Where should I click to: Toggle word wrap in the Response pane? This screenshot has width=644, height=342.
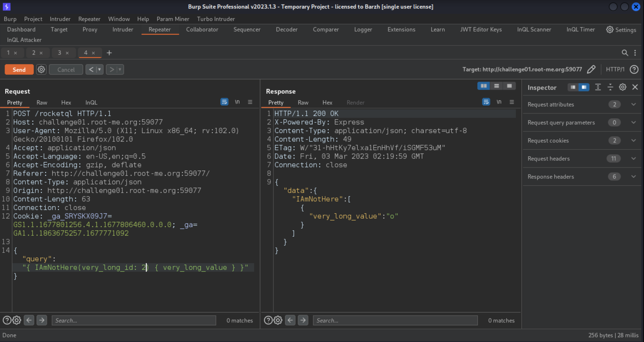point(486,102)
